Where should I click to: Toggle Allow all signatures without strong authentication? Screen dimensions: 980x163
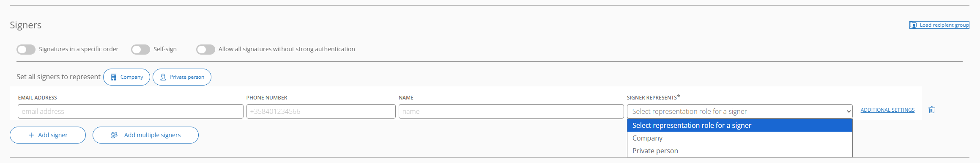[205, 50]
